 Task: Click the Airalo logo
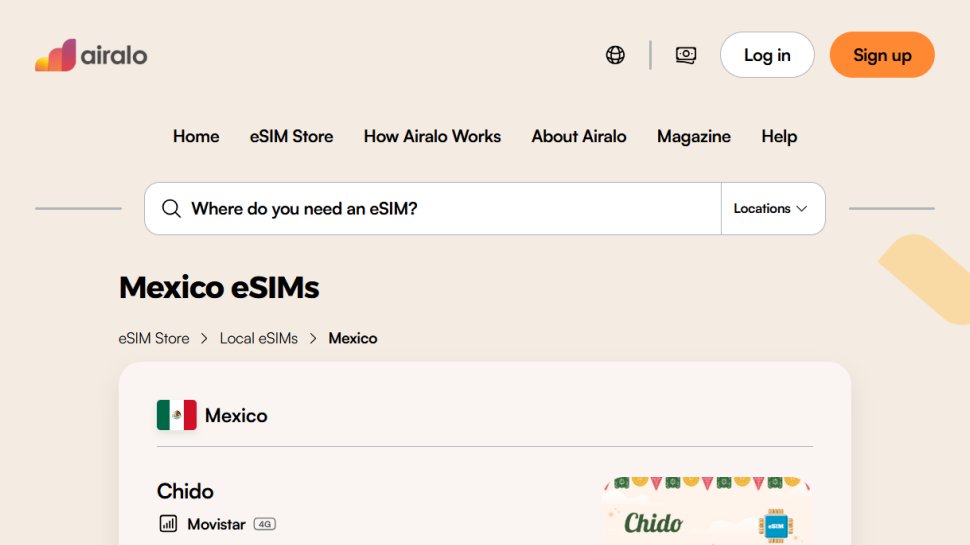click(91, 55)
